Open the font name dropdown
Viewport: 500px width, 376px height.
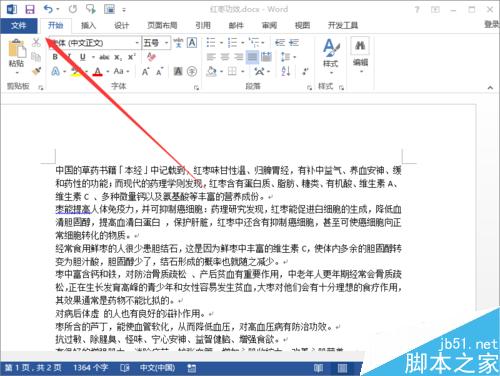tap(137, 43)
